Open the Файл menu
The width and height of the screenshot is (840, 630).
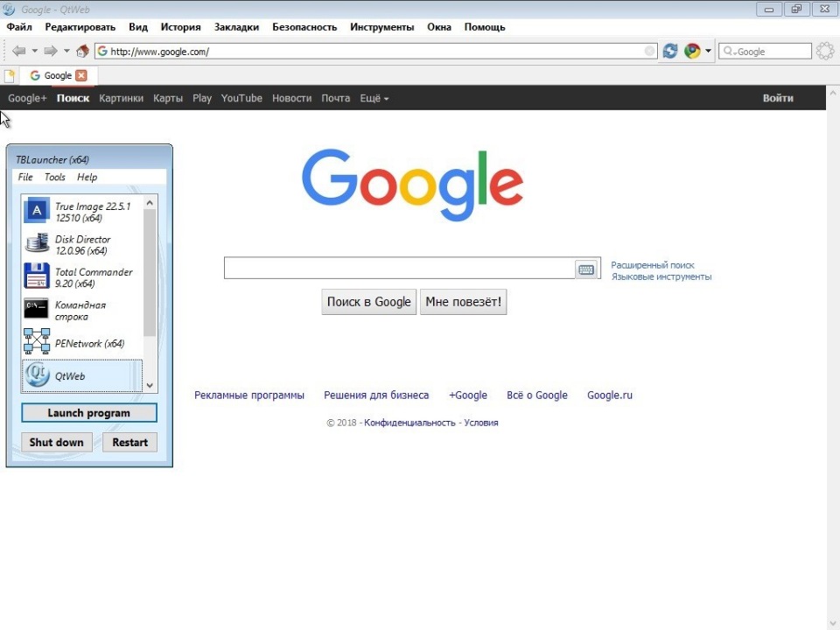pyautogui.click(x=19, y=27)
